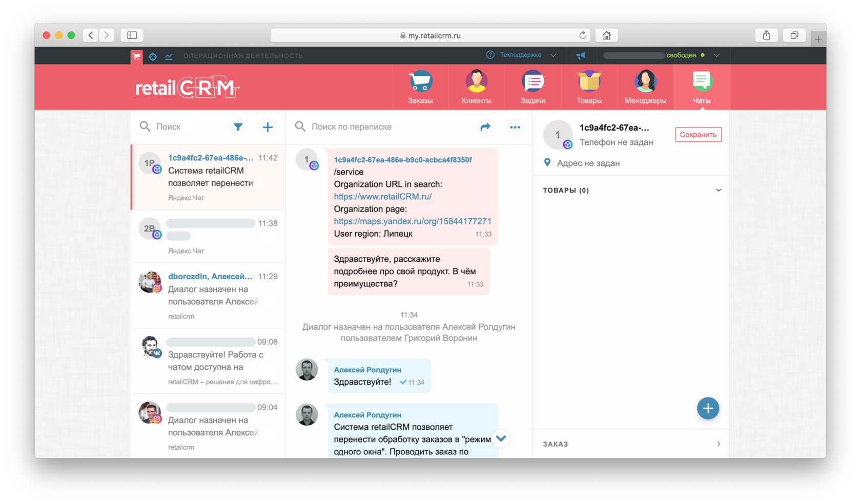Select the 1c9a4fc2-67ea-486e chat at 11:42
The height and width of the screenshot is (504, 861).
(208, 177)
